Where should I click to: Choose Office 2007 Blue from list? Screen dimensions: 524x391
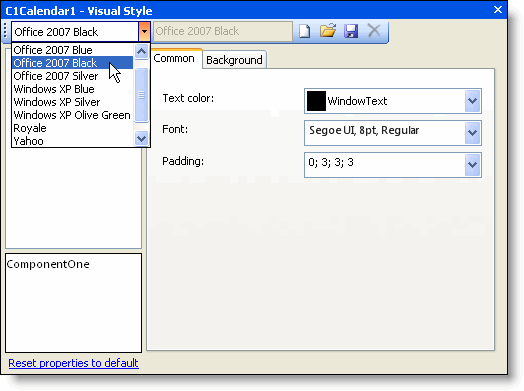(x=73, y=50)
